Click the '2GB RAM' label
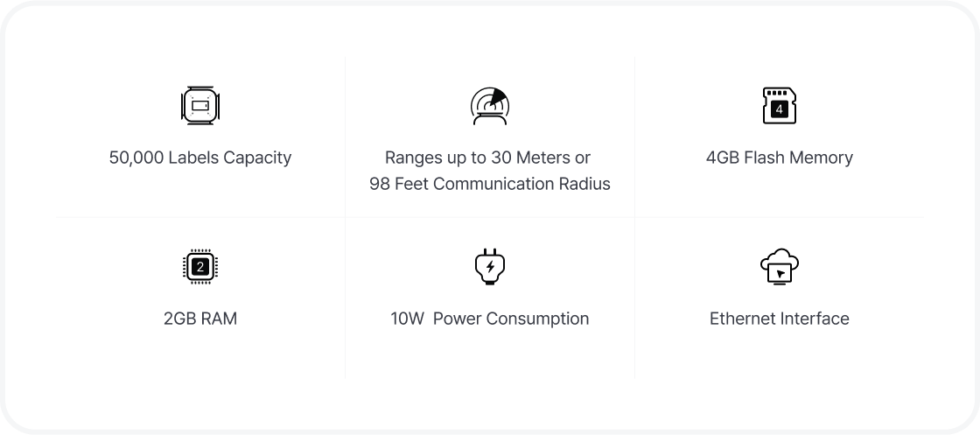Viewport: 980px width, 435px height. (200, 319)
